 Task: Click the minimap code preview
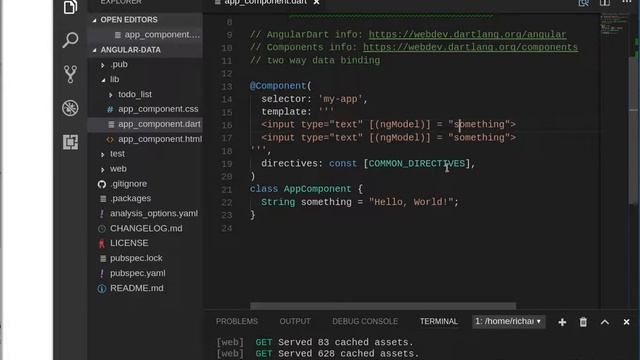614,24
